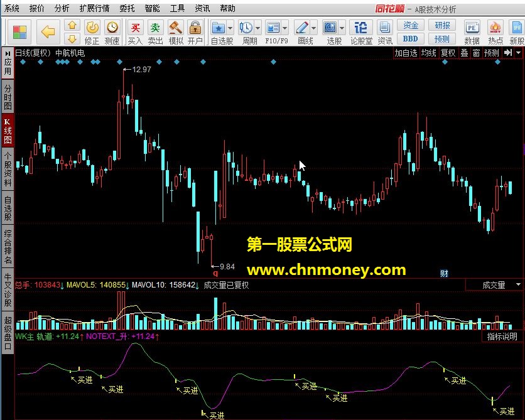
Task: Open 论股堂 forum icon
Action: coord(361,33)
